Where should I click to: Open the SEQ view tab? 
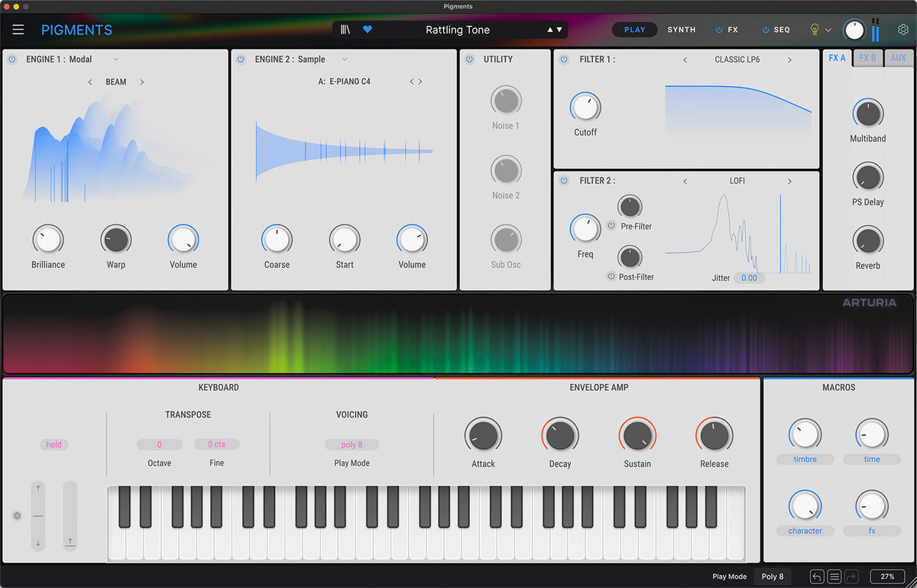[x=782, y=30]
